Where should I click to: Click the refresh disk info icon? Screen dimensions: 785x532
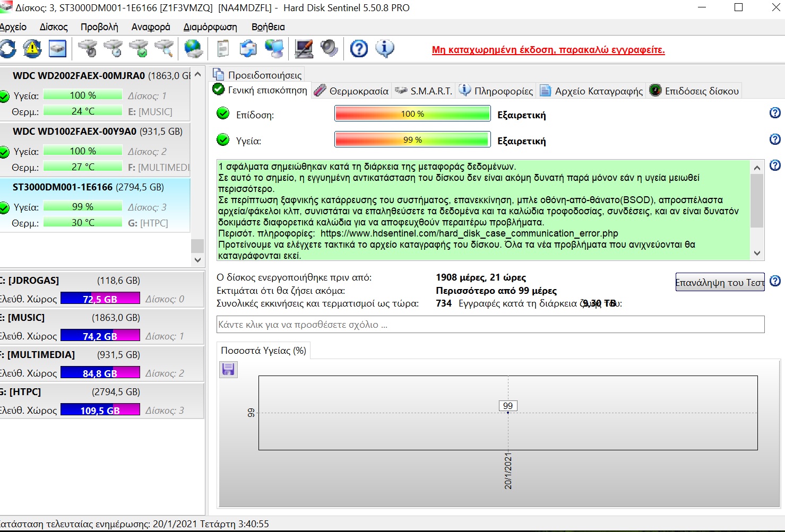(8, 49)
